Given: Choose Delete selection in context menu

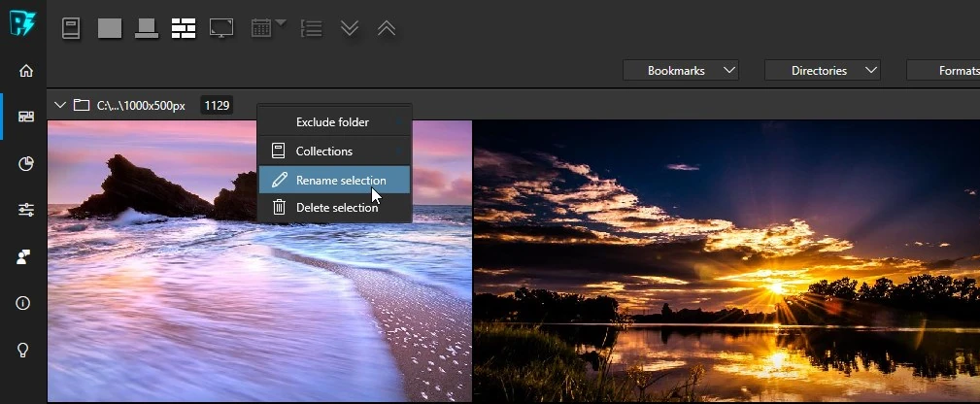Looking at the screenshot, I should [334, 208].
